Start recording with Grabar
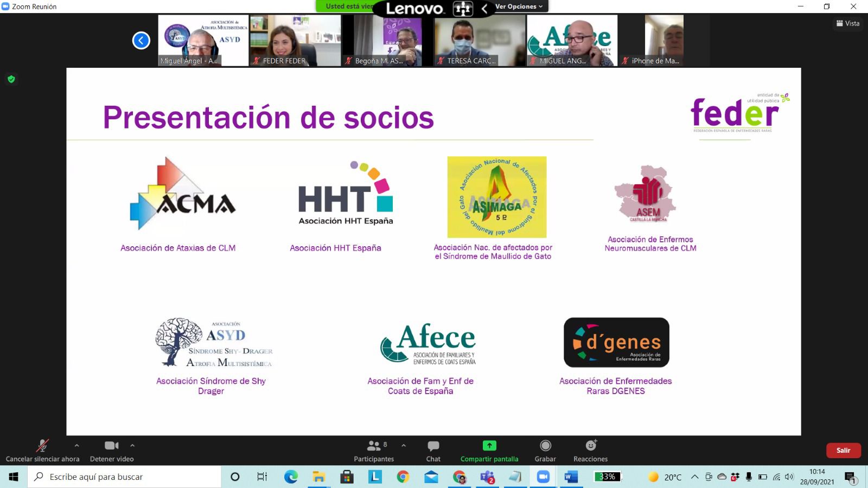Viewport: 868px width, 488px height. click(x=545, y=451)
